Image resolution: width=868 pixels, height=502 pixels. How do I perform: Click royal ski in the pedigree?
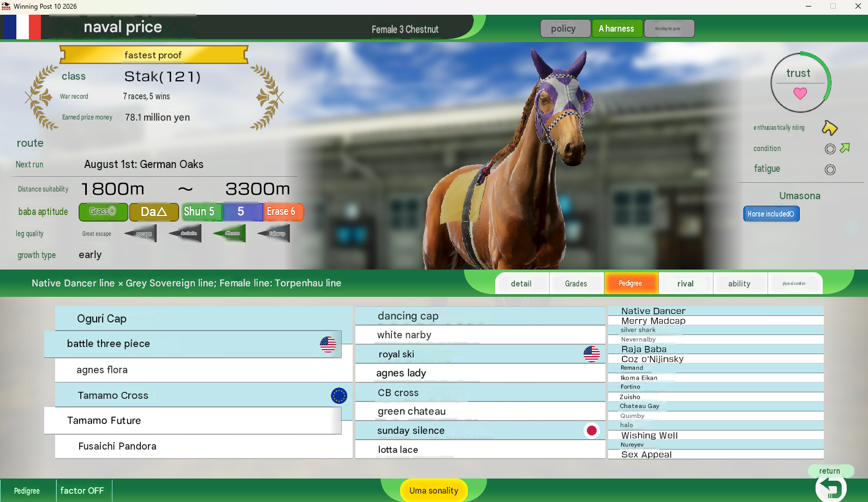tap(480, 354)
